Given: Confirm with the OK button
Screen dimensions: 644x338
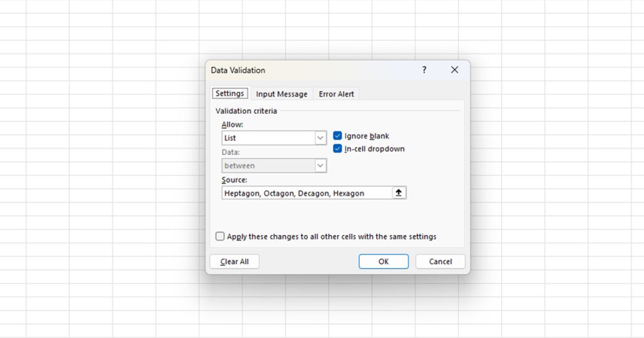Looking at the screenshot, I should click(383, 261).
